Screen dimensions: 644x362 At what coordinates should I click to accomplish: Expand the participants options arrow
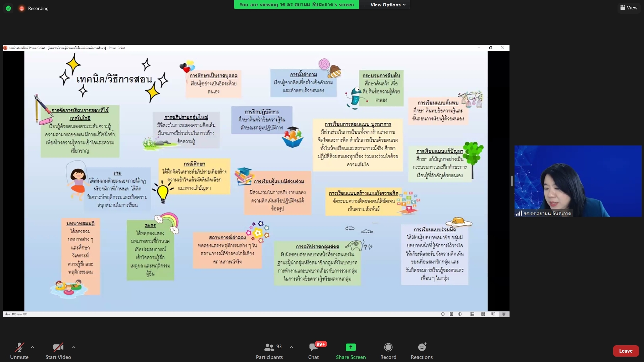tap(291, 347)
